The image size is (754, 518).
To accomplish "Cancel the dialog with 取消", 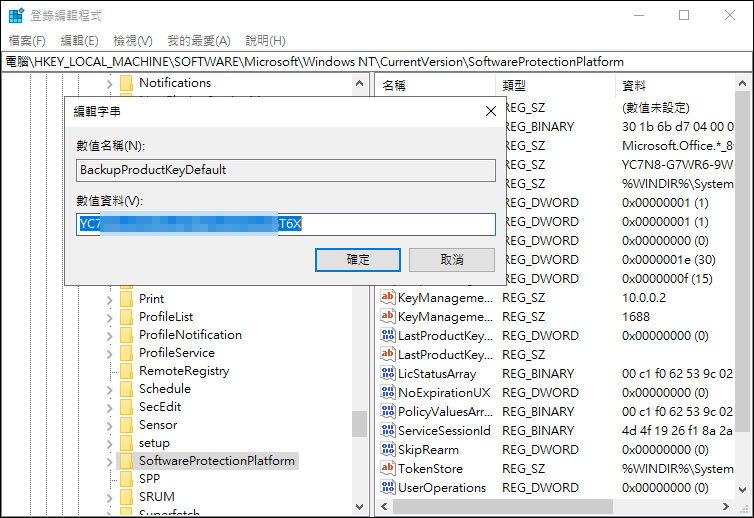I will pos(452,260).
